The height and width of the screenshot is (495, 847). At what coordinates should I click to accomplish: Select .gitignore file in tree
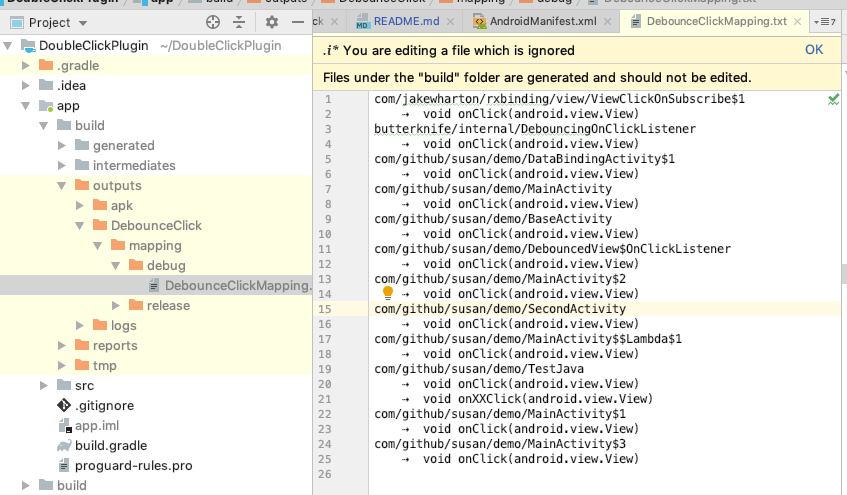point(104,405)
